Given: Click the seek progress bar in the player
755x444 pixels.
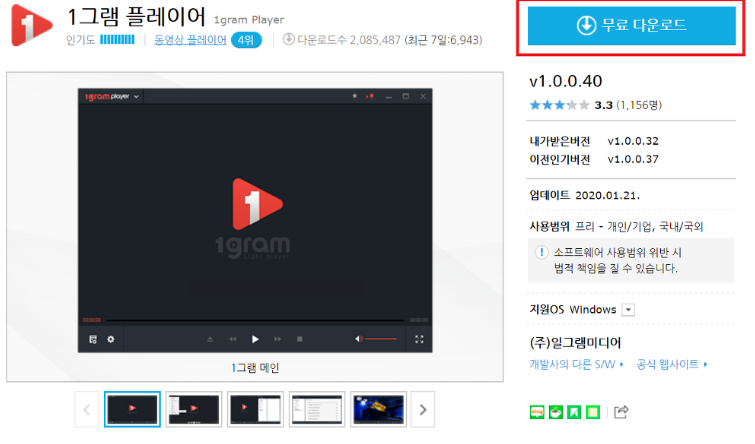Looking at the screenshot, I should 255,320.
